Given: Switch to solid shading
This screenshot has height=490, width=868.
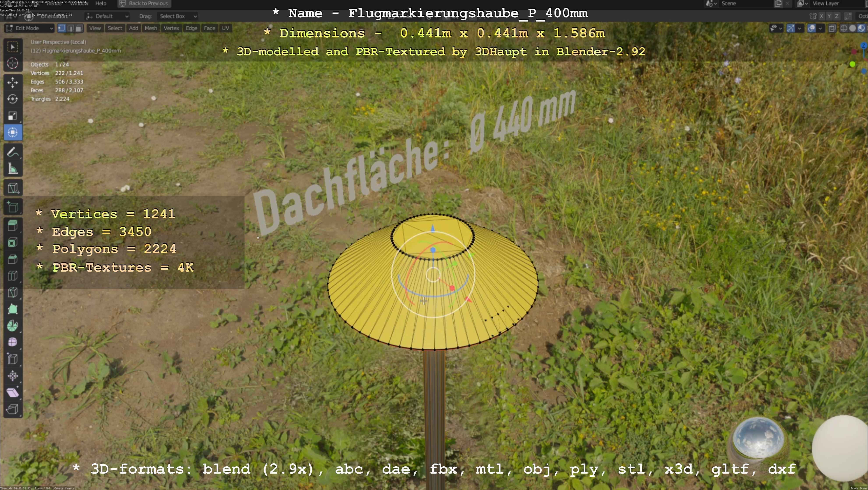Looking at the screenshot, I should (x=852, y=28).
